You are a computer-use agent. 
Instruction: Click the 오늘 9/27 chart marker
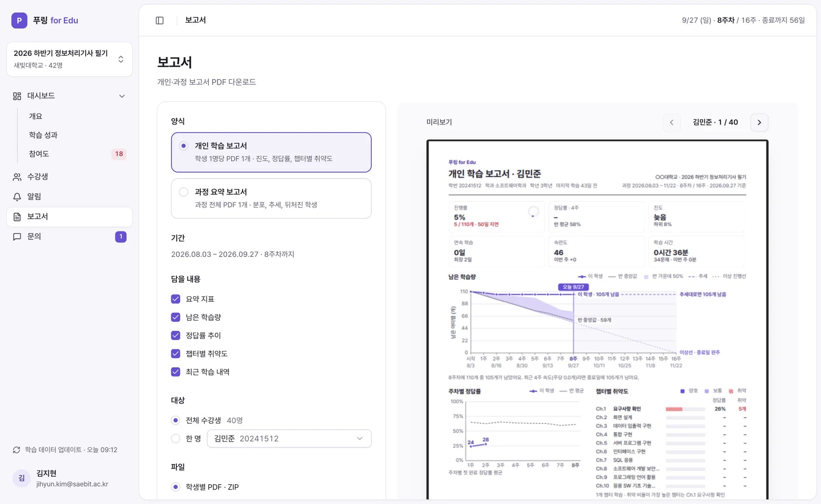point(573,287)
